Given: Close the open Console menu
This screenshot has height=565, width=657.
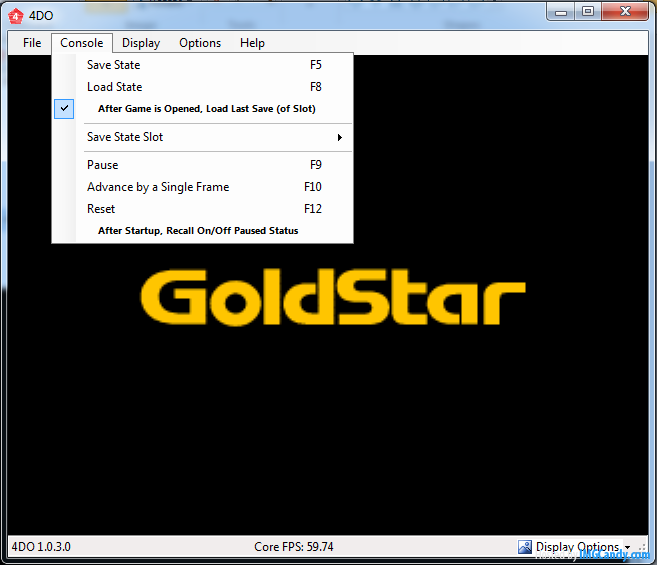Looking at the screenshot, I should click(82, 43).
